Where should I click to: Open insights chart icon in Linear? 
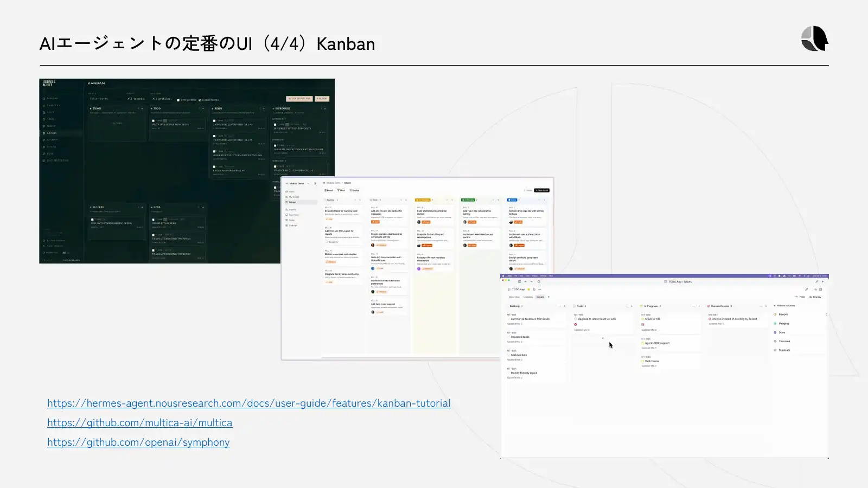(x=815, y=290)
